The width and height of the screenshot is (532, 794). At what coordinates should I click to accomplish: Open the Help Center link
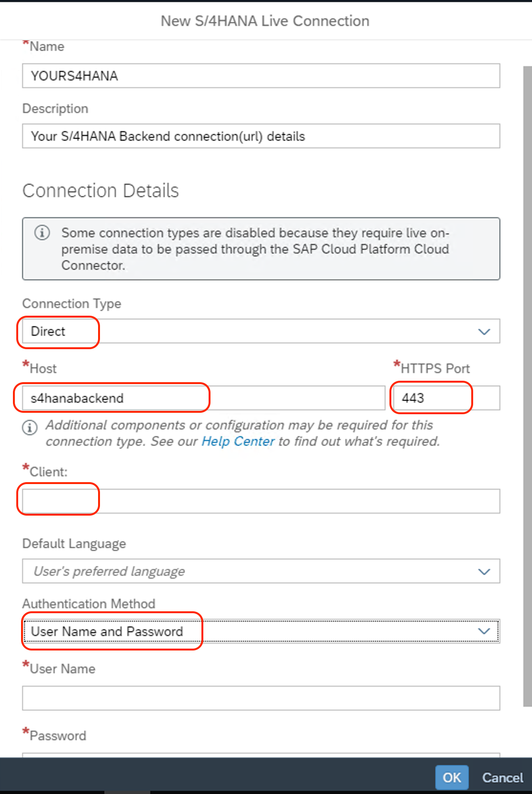[238, 441]
